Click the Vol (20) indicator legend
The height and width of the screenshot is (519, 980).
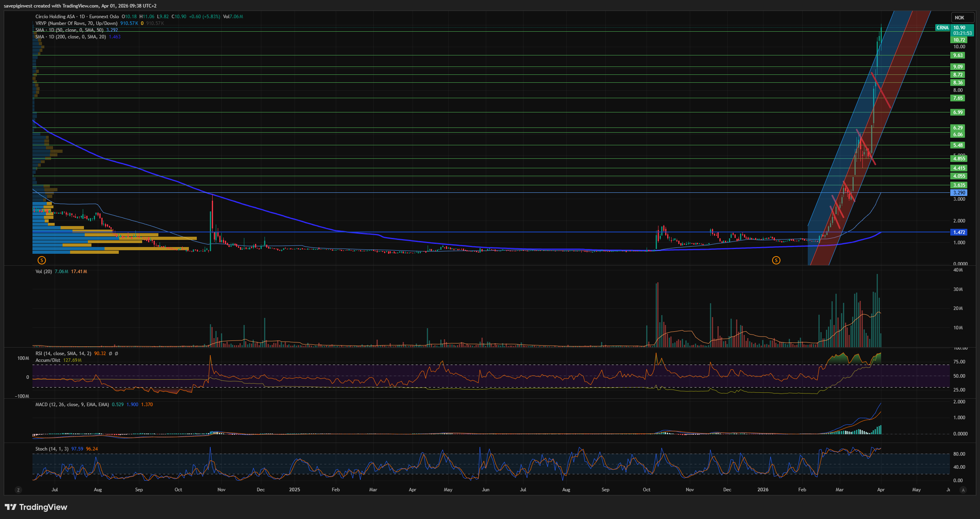click(x=44, y=272)
